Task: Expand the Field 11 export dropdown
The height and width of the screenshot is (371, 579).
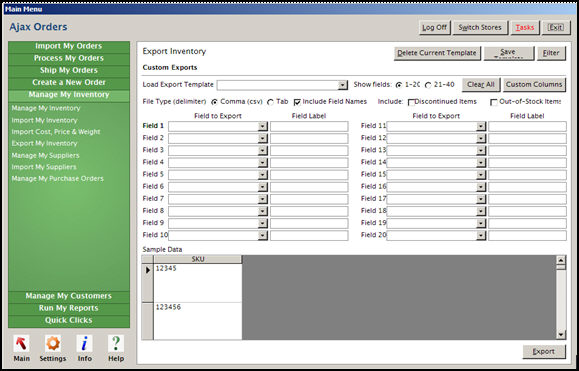Action: click(x=481, y=126)
